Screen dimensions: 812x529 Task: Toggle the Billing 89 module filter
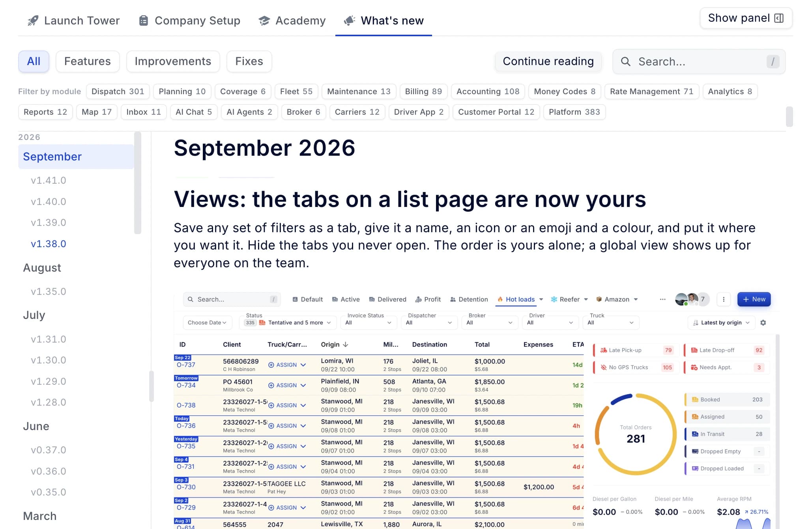[423, 91]
